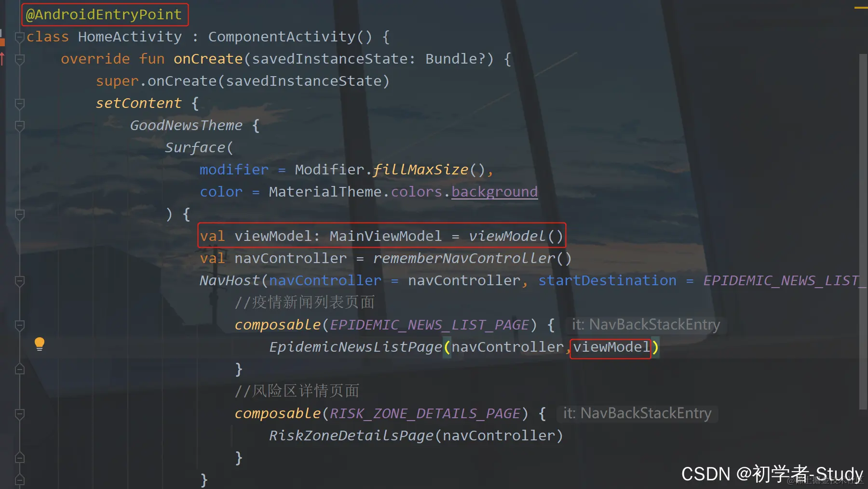Viewport: 868px width, 489px height.
Task: Click the viewModel argument in EpidemicNewsListPage
Action: [x=611, y=347]
